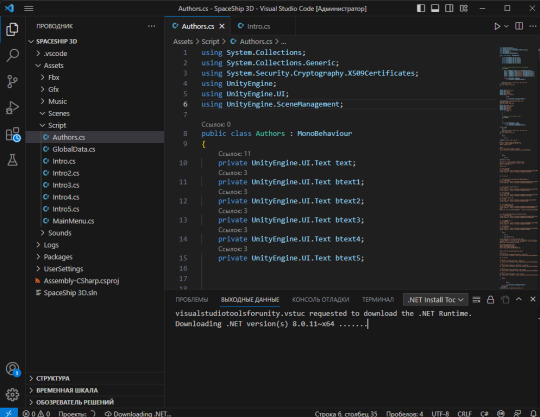The image size is (540, 417).
Task: Open the run button dropdown arrow
Action: (506, 26)
